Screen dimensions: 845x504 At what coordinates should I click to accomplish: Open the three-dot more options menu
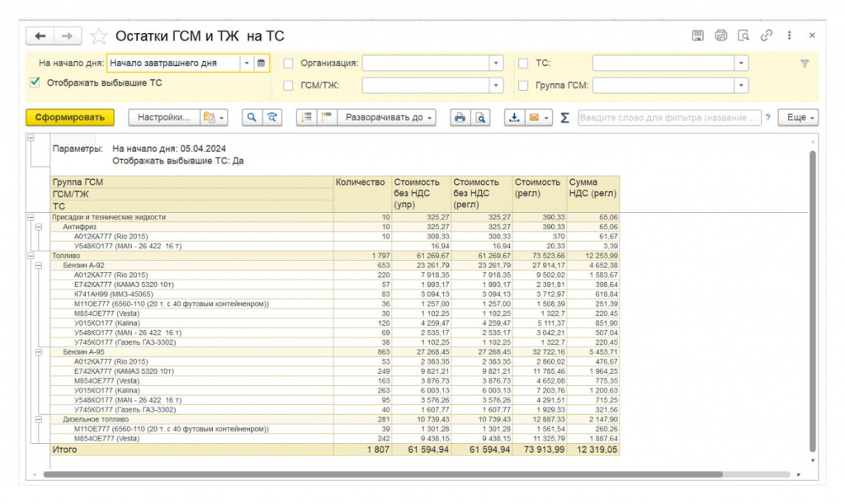click(x=790, y=35)
